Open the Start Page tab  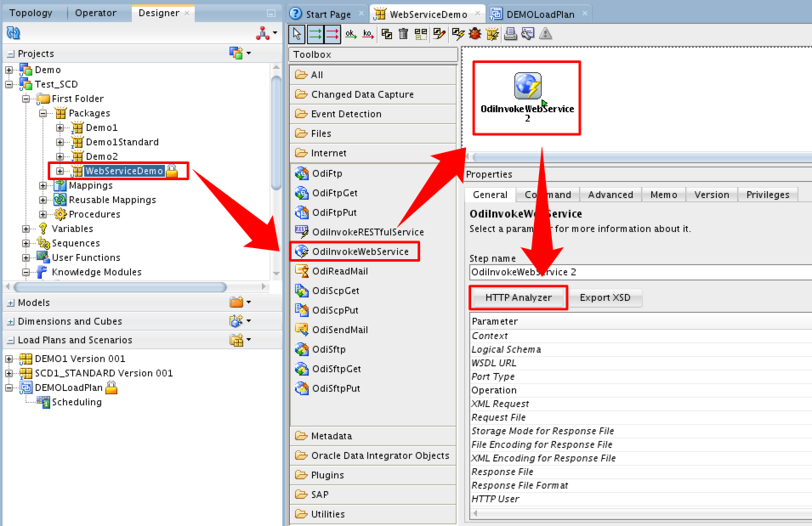point(328,14)
